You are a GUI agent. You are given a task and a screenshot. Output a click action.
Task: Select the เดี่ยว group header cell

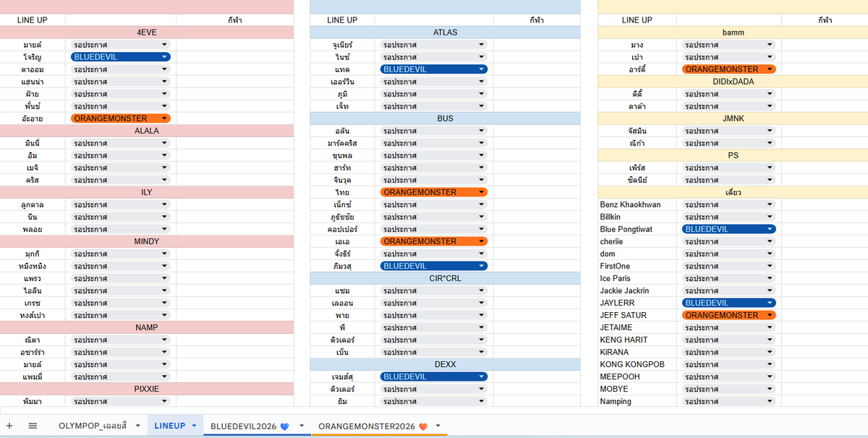(x=733, y=192)
